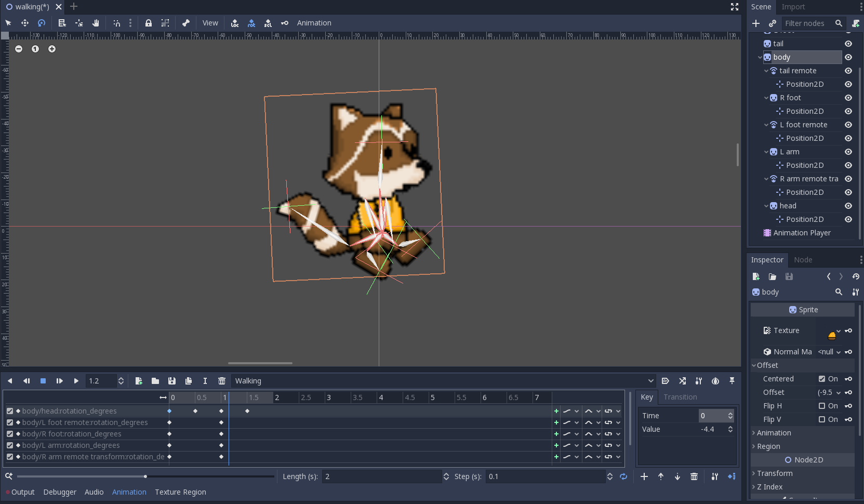
Task: Collapse the head node children
Action: point(766,206)
